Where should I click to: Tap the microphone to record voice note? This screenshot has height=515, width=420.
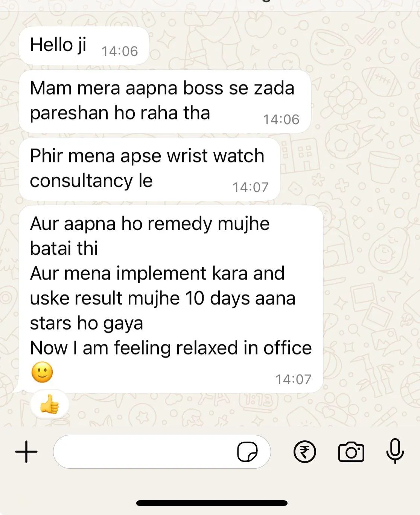[x=395, y=451]
